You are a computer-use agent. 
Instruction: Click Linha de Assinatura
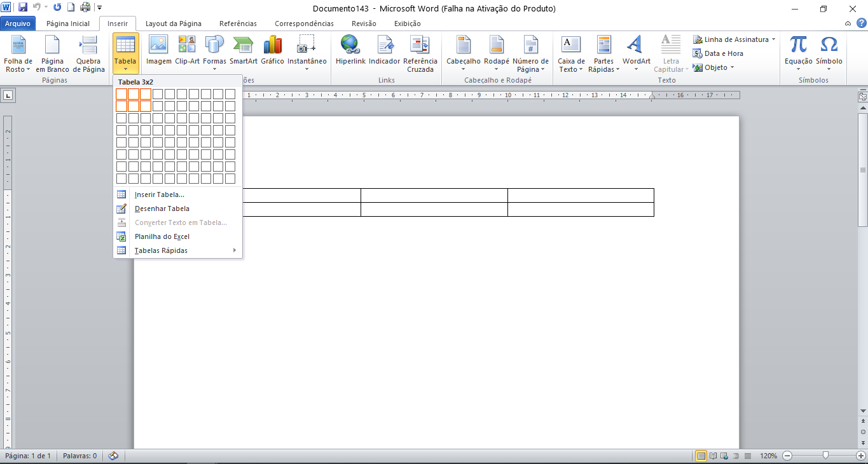click(x=734, y=39)
